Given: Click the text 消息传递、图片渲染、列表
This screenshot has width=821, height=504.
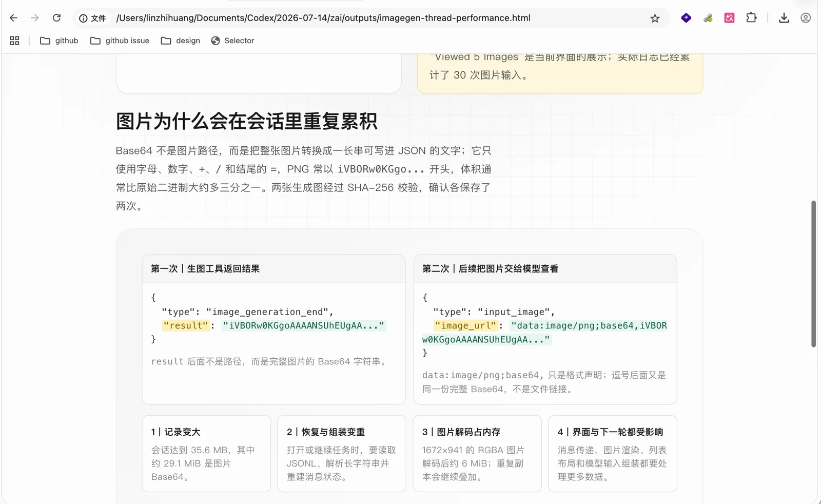Looking at the screenshot, I should click(x=612, y=450).
